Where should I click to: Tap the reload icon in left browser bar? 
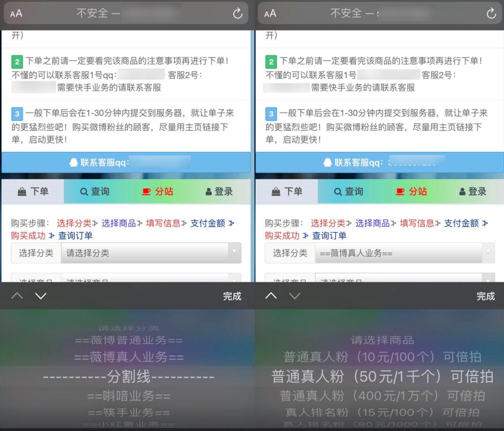pyautogui.click(x=237, y=14)
